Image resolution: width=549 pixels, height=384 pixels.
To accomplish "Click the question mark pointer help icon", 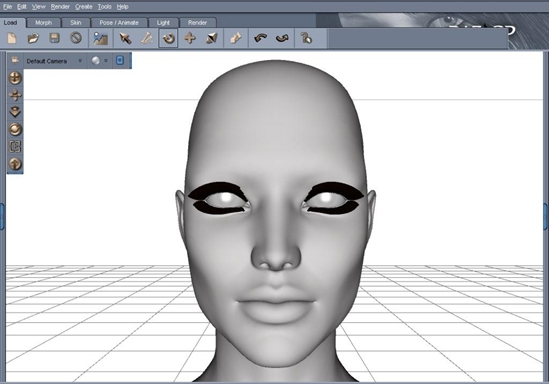I will coord(306,38).
